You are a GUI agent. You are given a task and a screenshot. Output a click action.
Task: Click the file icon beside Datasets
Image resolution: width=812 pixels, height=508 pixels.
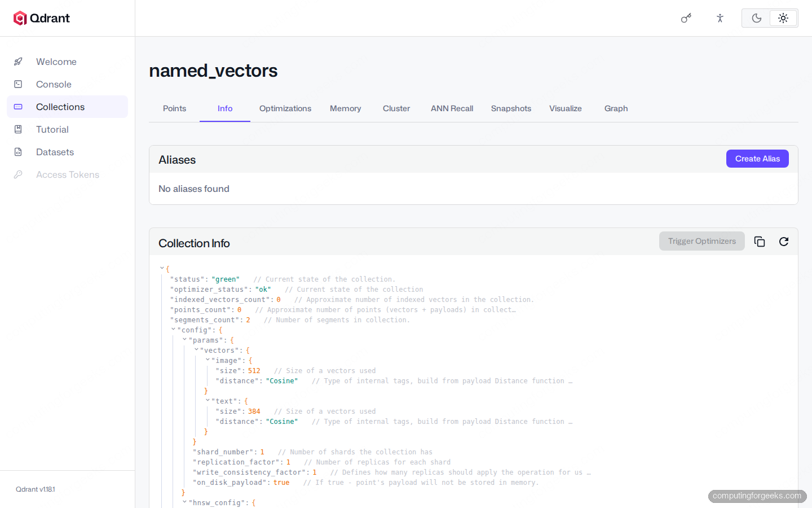[x=18, y=152]
